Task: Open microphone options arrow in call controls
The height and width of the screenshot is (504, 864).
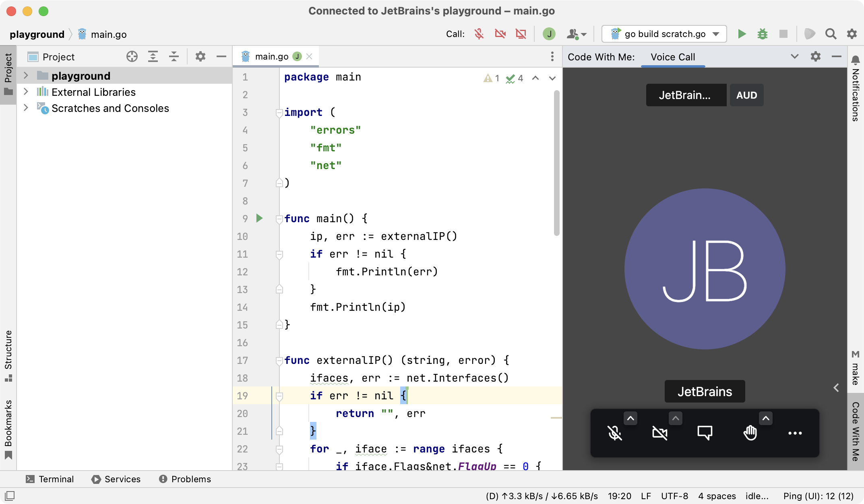Action: (x=630, y=419)
